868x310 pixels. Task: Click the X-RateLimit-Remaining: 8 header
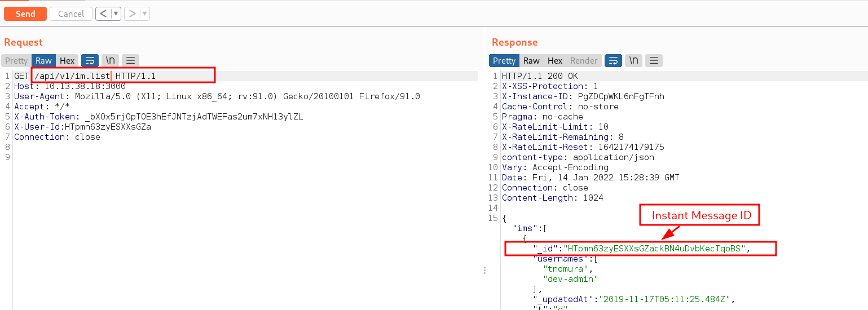tap(563, 137)
